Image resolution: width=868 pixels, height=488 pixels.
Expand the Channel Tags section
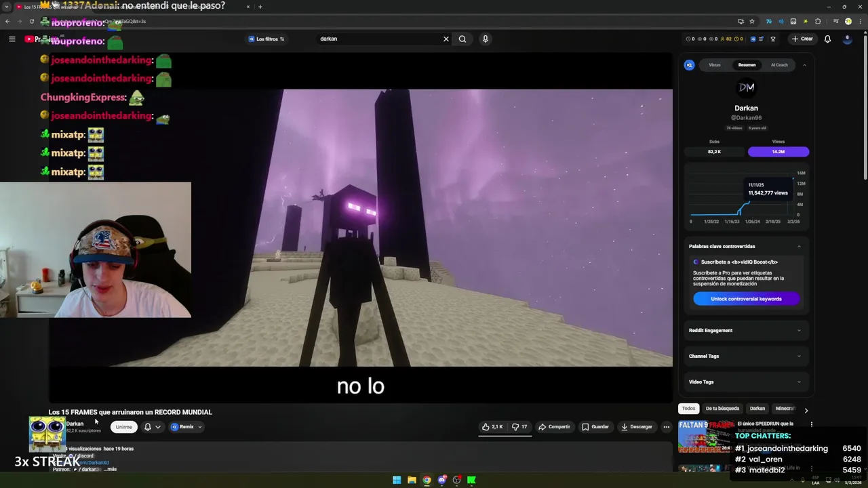(745, 356)
